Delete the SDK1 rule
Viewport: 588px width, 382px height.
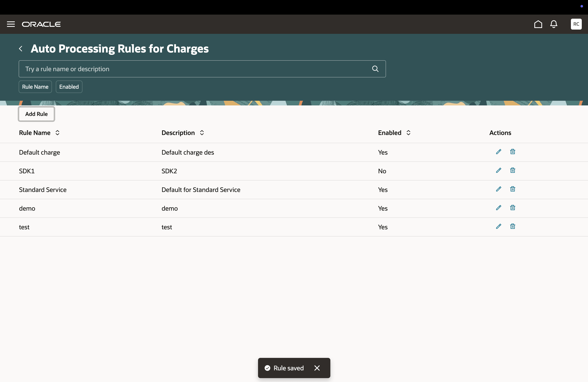pyautogui.click(x=512, y=170)
